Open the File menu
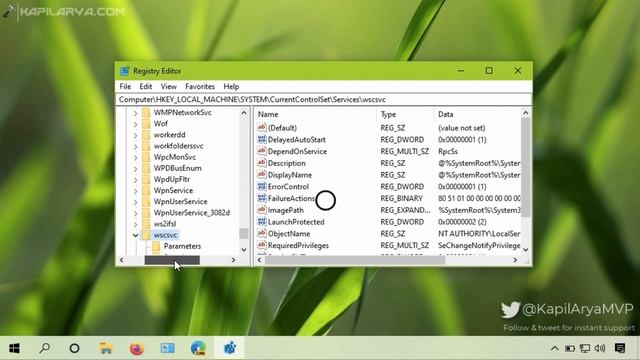 (125, 87)
